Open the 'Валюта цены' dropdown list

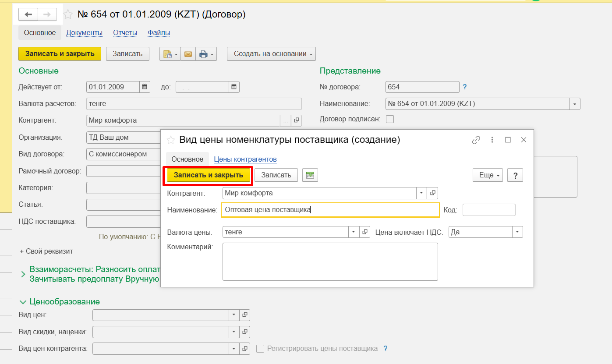coord(354,232)
